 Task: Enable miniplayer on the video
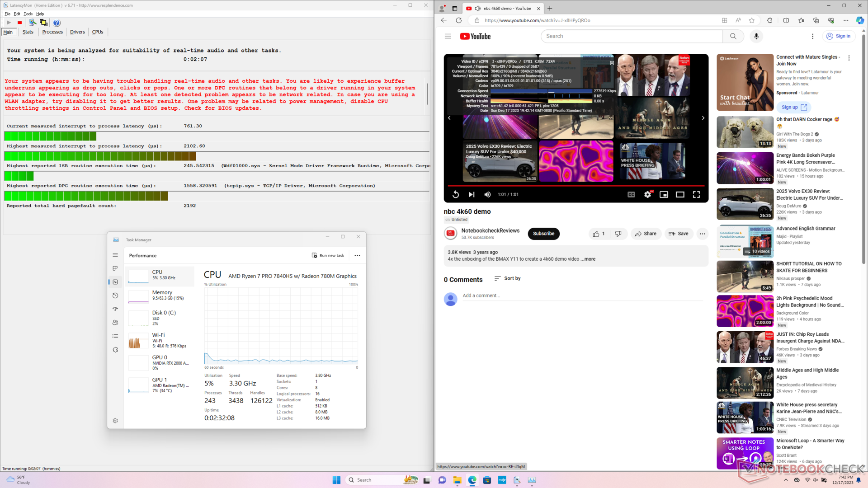pyautogui.click(x=664, y=194)
